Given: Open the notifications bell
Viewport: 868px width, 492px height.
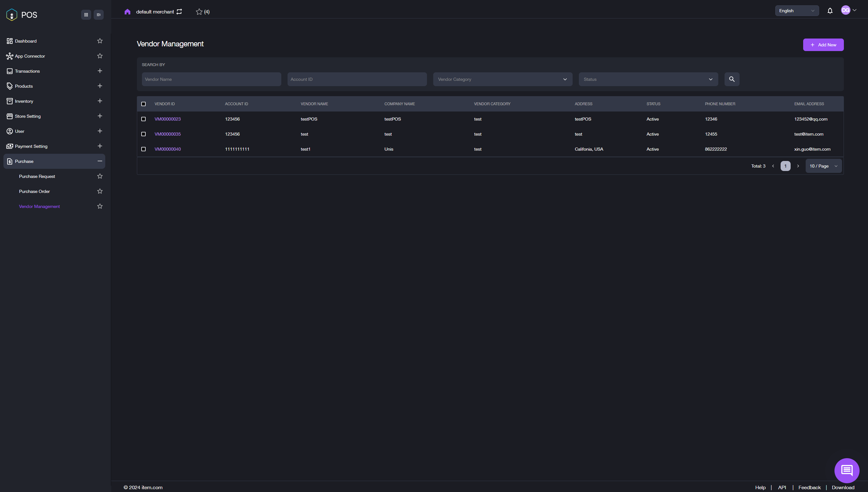Looking at the screenshot, I should (830, 11).
